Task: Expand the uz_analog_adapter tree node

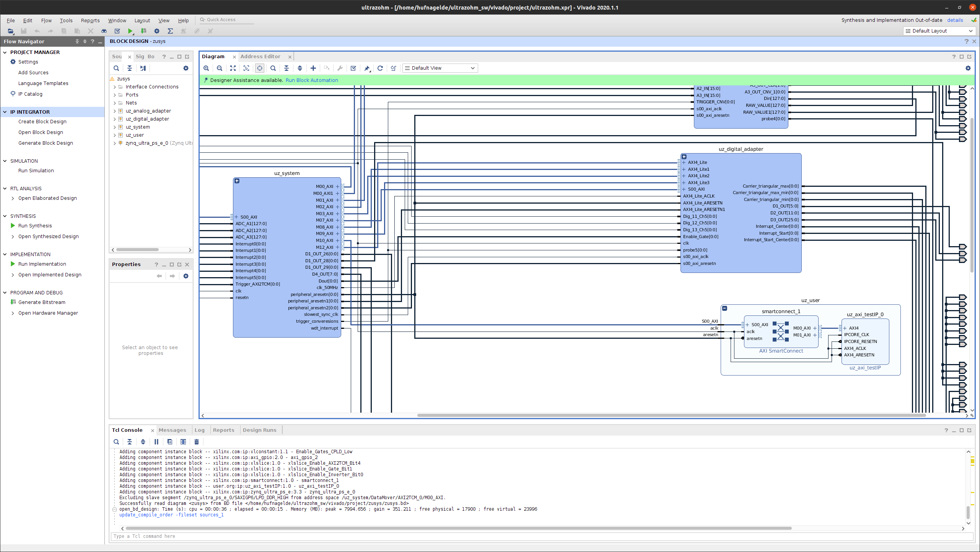Action: [114, 111]
